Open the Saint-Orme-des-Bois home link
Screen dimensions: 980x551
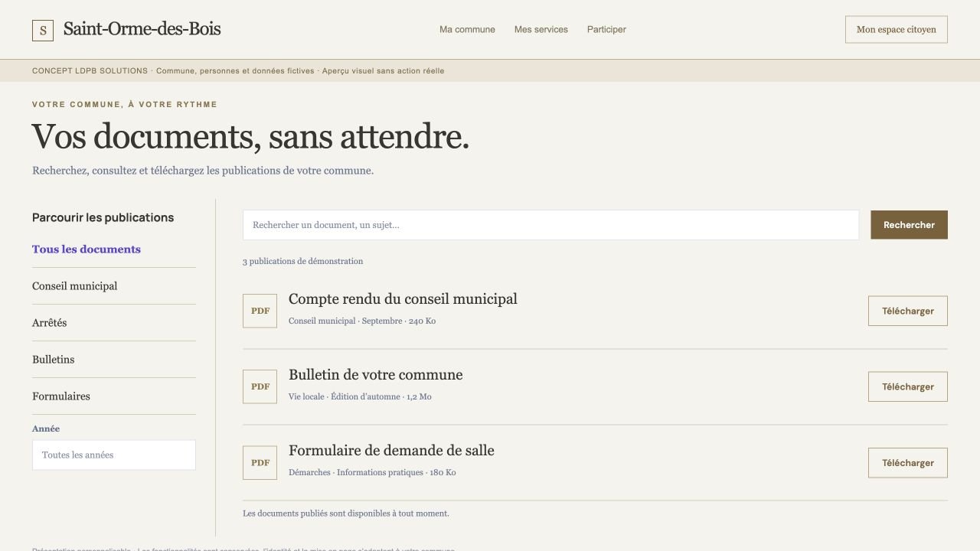coord(142,29)
